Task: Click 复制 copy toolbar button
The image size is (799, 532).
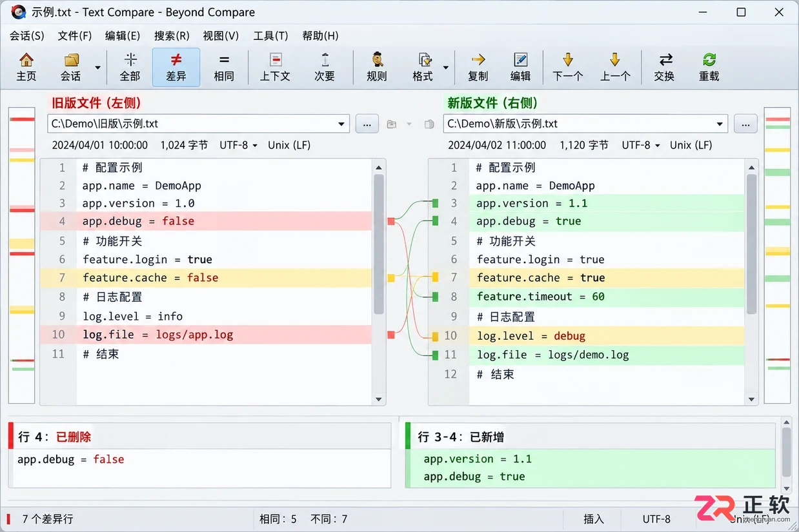Action: (x=478, y=67)
